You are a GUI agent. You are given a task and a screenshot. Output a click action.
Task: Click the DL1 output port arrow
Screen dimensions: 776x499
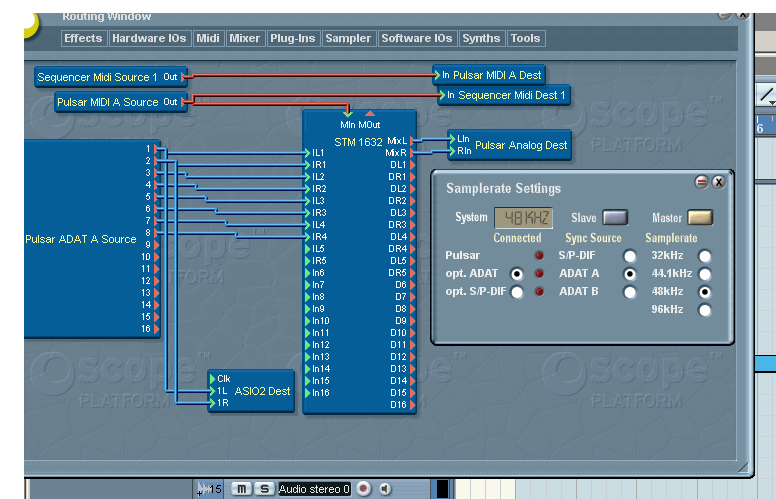coord(412,165)
